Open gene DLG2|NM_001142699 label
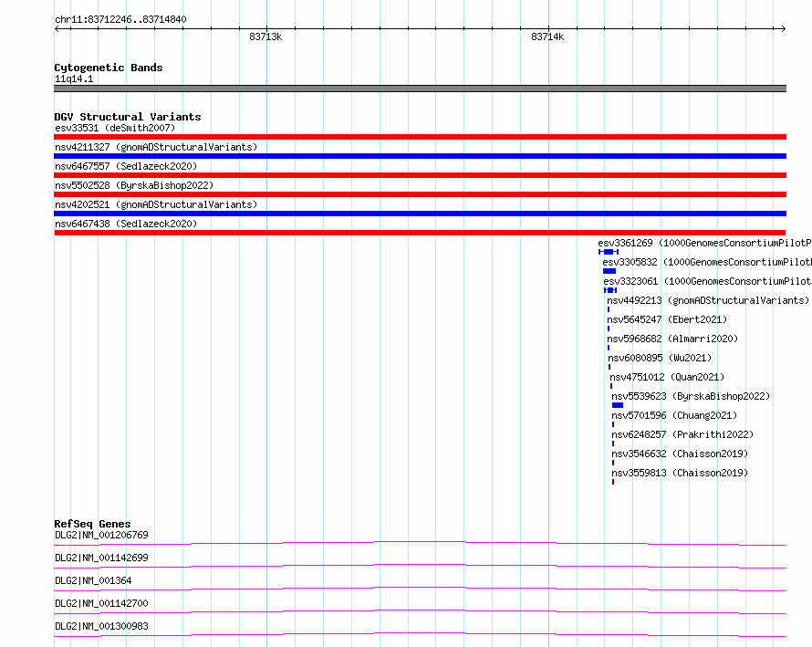The image size is (812, 647). (101, 558)
